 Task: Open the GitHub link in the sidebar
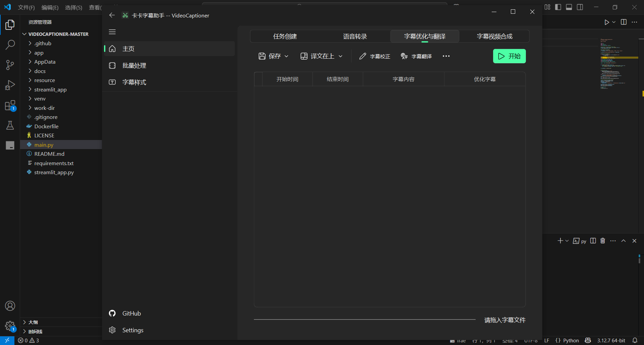tap(131, 313)
